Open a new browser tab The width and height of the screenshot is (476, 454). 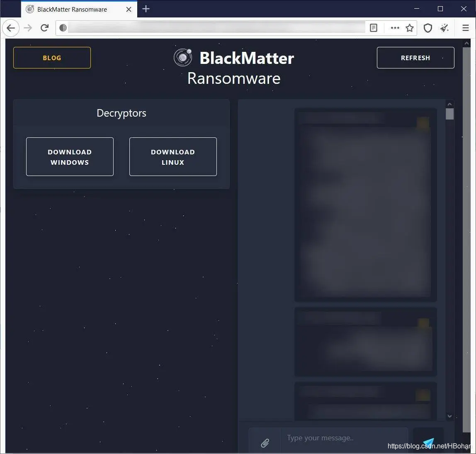146,9
